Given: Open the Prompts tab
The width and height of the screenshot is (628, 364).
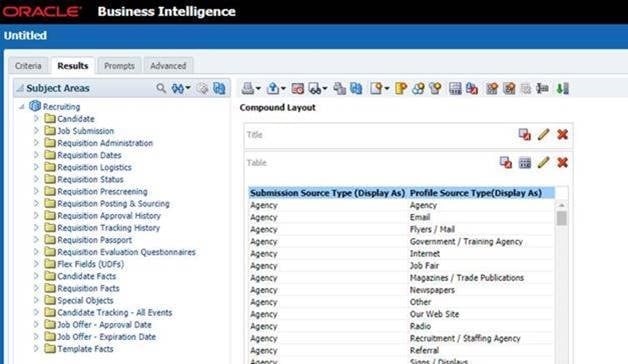Looking at the screenshot, I should point(119,66).
